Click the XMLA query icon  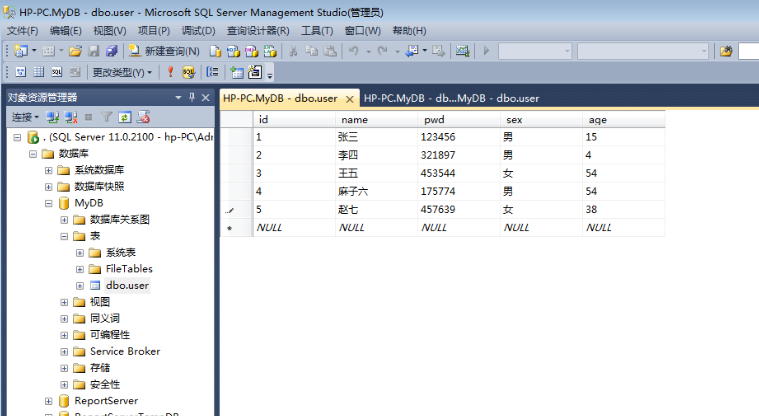point(270,51)
